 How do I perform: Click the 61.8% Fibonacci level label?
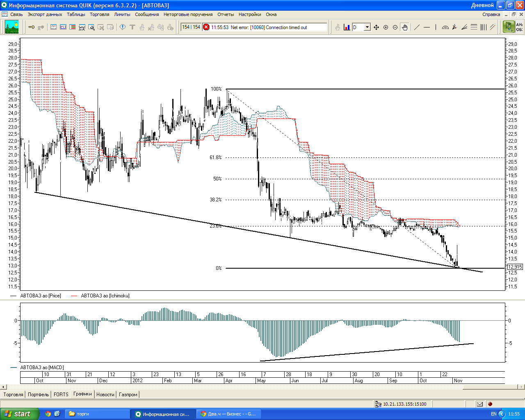pos(215,157)
